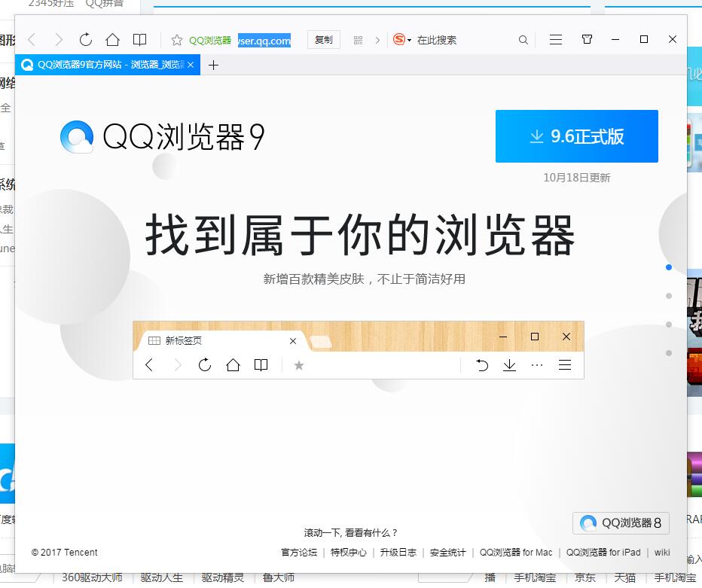702x588 pixels.
Task: Click 驱动精灵 in the background window
Action: pyautogui.click(x=222, y=578)
